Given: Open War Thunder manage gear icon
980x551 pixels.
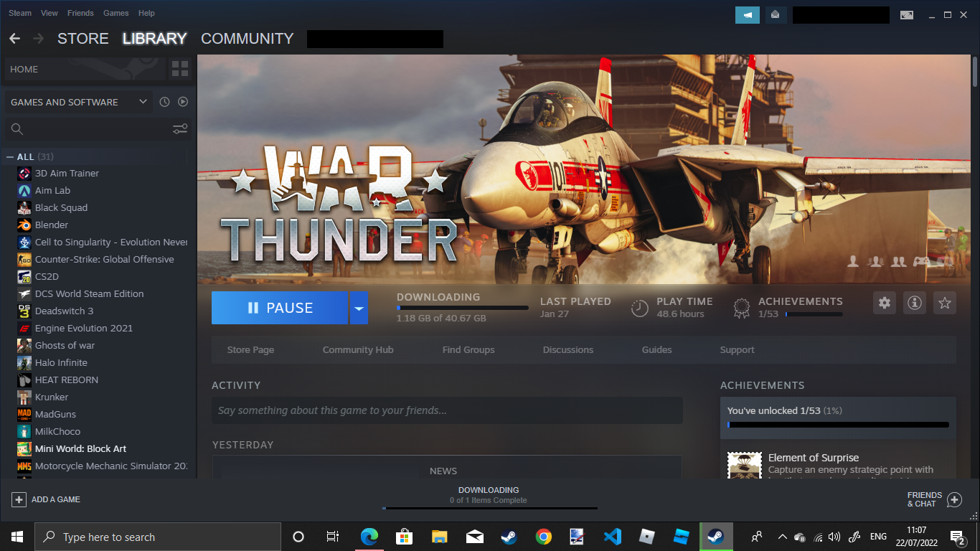Looking at the screenshot, I should tap(885, 303).
